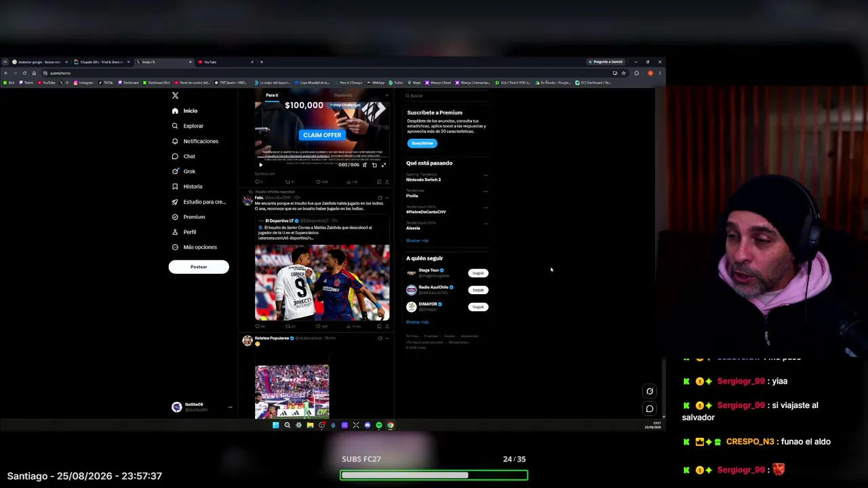Open the Pinilla trend
The image size is (868, 488).
[x=412, y=196]
